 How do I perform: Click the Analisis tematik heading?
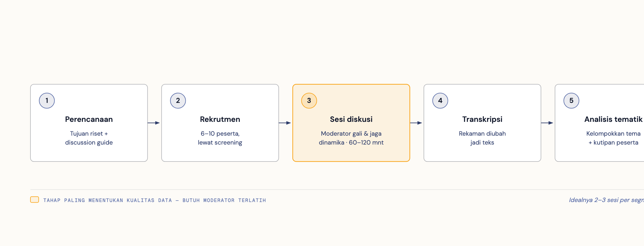(613, 119)
